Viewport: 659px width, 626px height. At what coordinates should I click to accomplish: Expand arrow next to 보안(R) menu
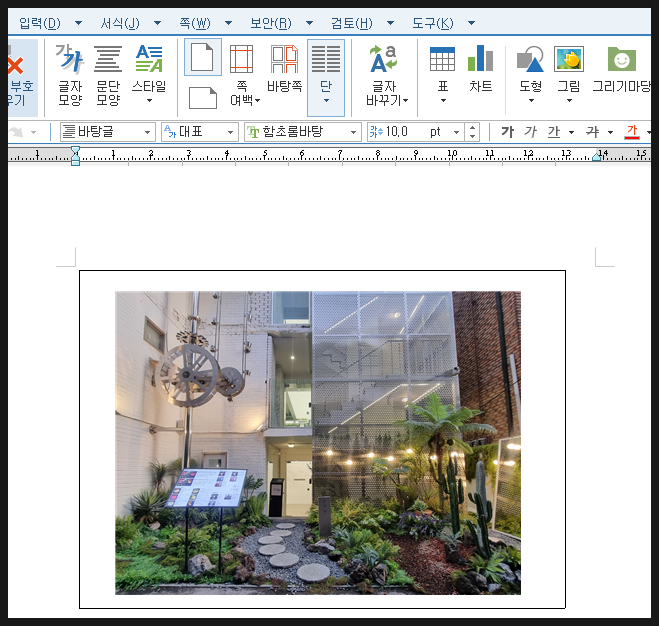(309, 23)
